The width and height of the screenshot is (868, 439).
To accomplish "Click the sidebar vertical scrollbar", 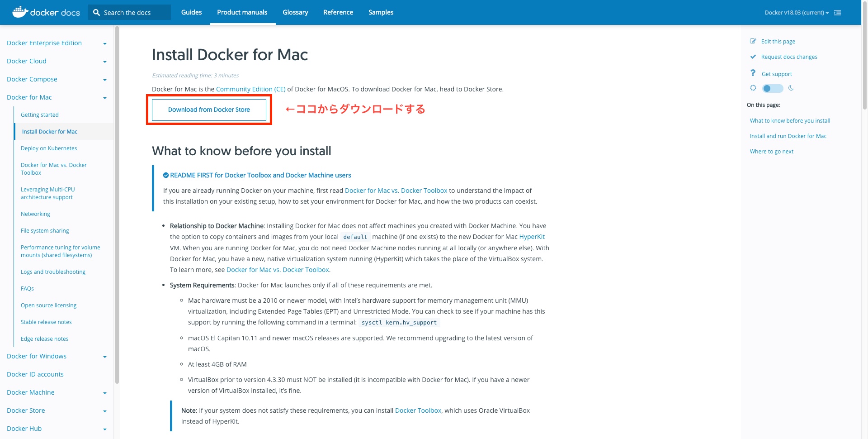I will (117, 205).
